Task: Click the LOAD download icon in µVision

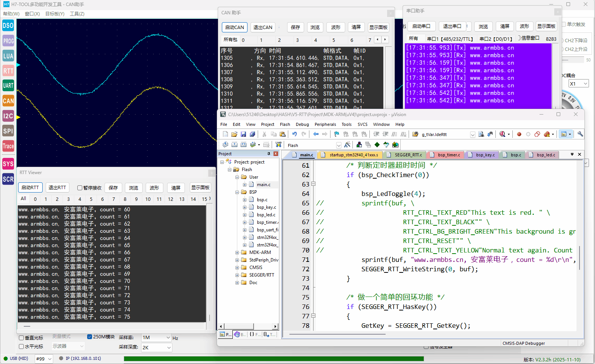Action: (278, 145)
